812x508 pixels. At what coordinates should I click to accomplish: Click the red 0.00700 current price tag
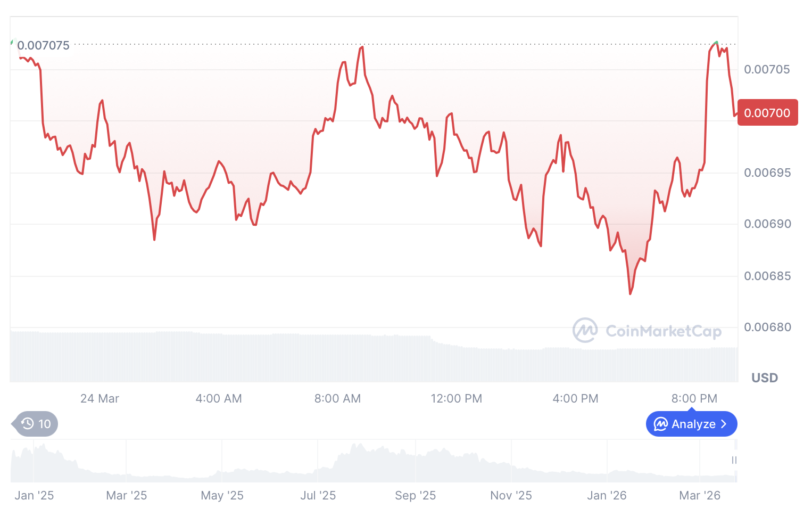[767, 113]
